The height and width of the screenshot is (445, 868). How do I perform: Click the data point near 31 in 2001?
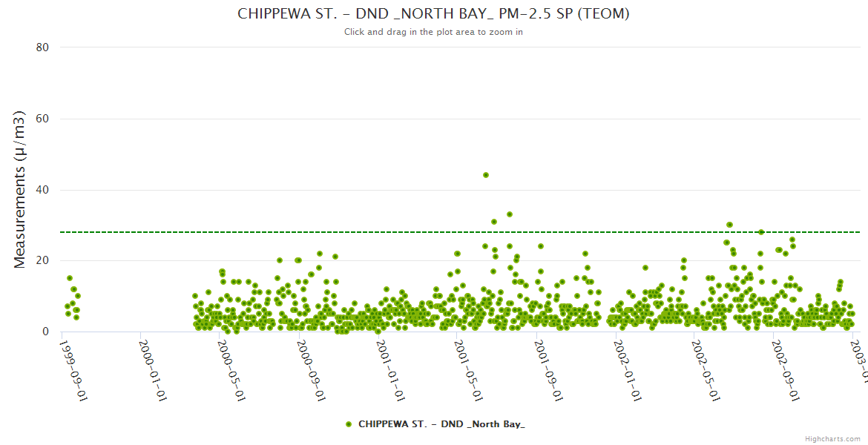click(494, 222)
